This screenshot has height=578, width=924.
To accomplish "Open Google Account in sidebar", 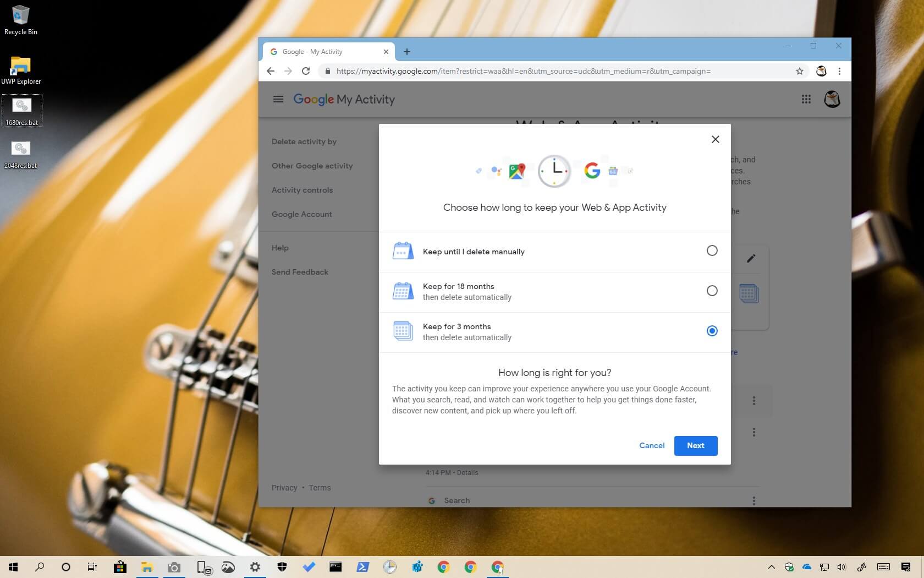I will pos(301,214).
